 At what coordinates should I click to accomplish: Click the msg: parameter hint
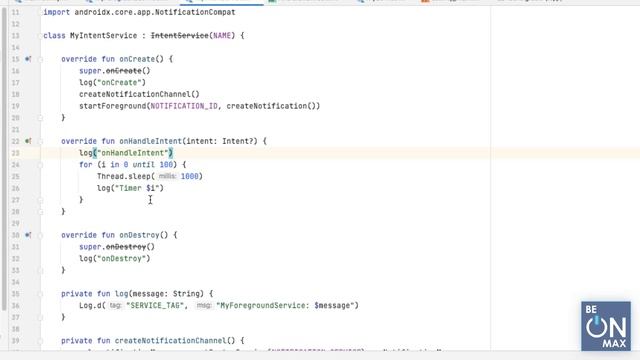pos(204,306)
